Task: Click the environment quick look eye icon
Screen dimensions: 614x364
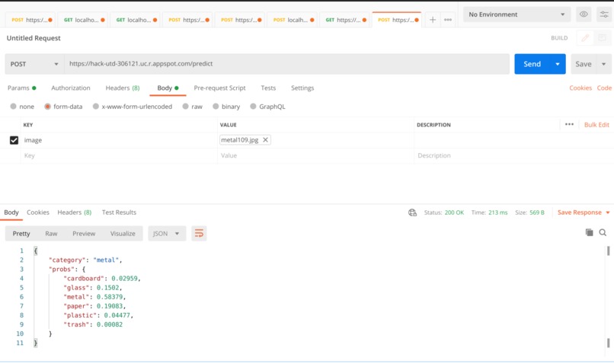Action: click(584, 14)
